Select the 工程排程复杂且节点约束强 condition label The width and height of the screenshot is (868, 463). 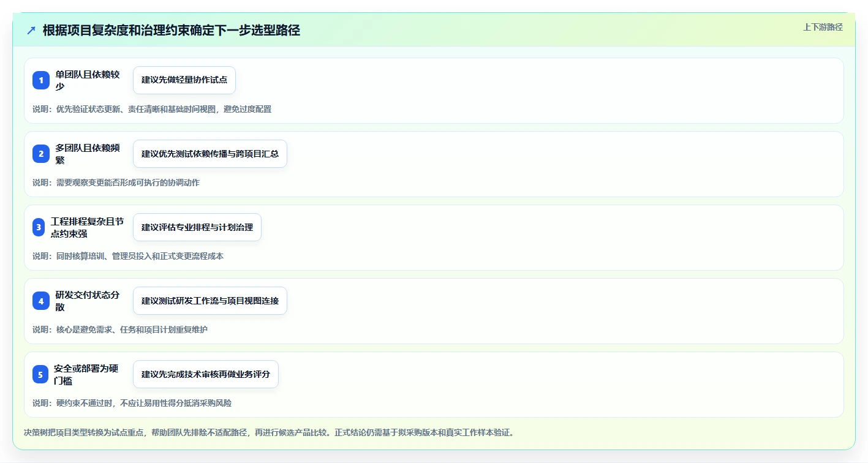click(88, 227)
